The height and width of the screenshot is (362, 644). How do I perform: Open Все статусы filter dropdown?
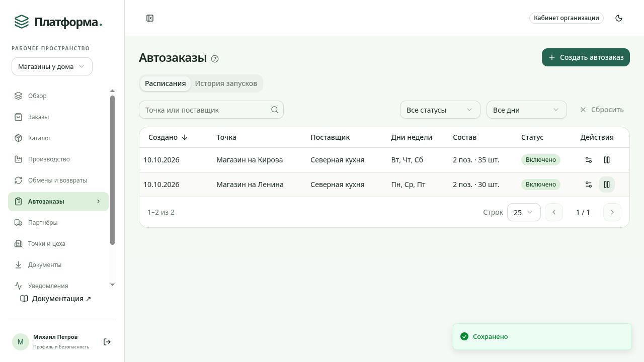click(x=440, y=110)
